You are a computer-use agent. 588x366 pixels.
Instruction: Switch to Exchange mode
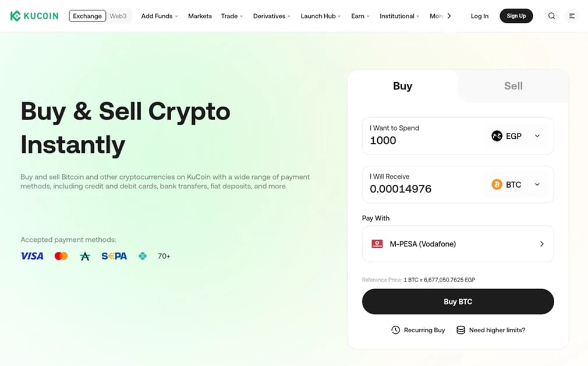click(87, 16)
